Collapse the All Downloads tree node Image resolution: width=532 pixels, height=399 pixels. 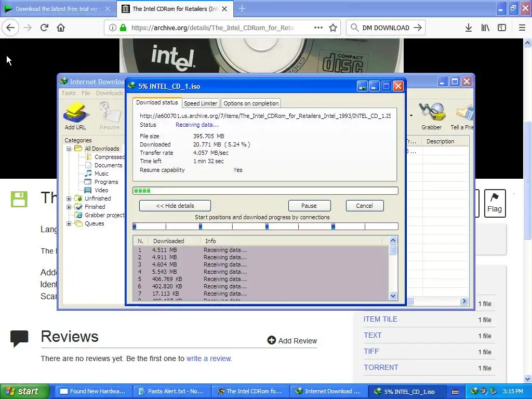pyautogui.click(x=69, y=149)
